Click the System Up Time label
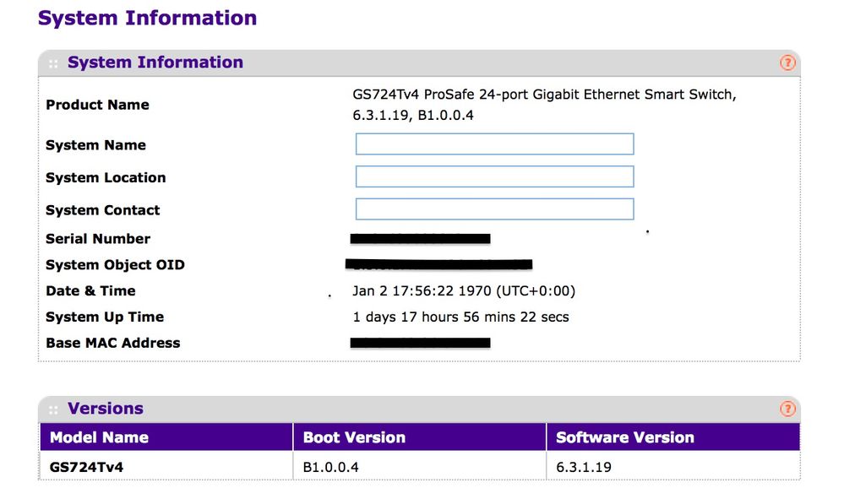This screenshot has height=504, width=844. (105, 317)
